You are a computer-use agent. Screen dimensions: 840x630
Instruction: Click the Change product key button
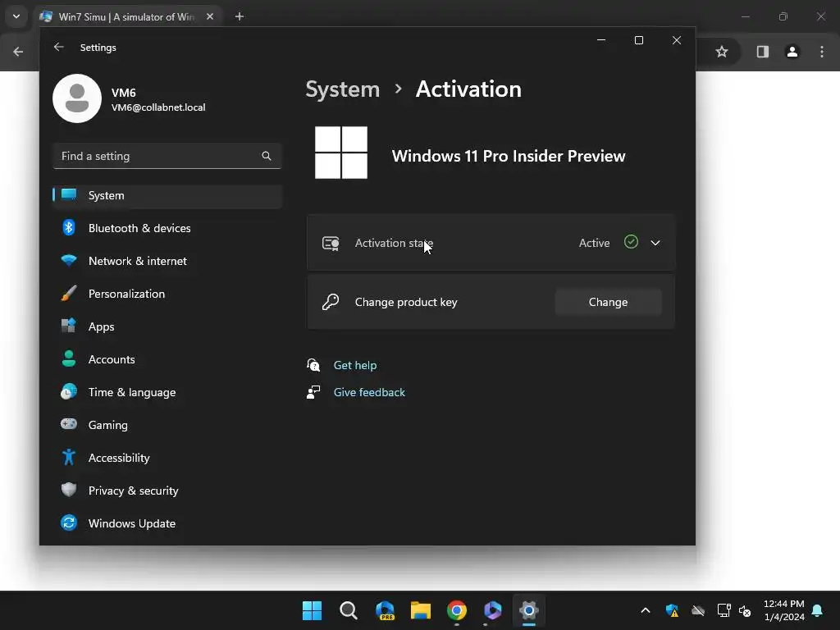click(x=608, y=302)
